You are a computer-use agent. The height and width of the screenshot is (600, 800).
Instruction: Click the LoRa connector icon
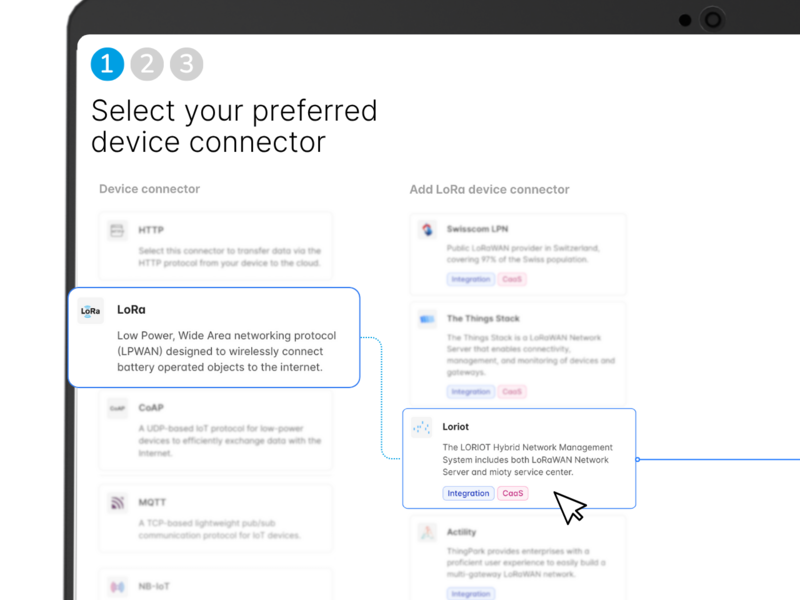pos(91,311)
